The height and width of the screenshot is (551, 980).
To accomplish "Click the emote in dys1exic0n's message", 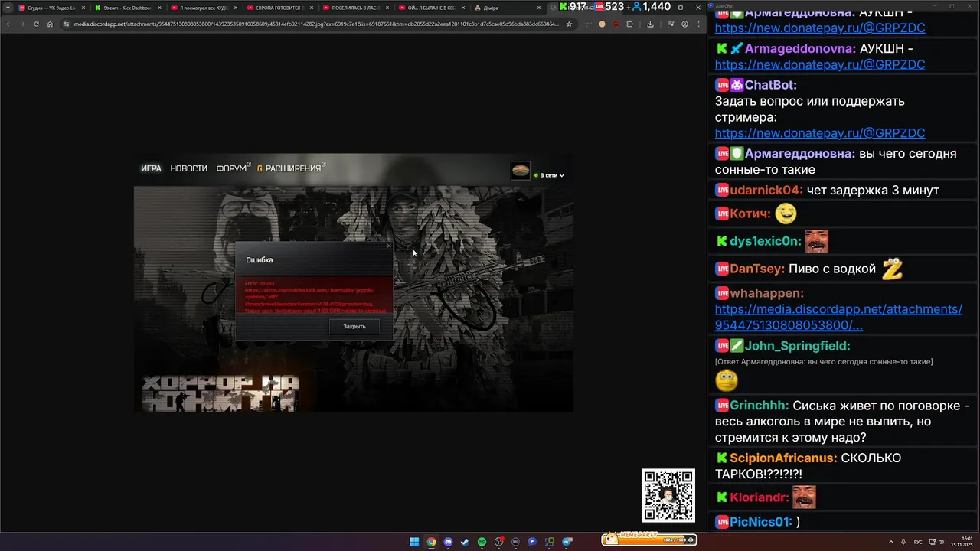I will [817, 241].
